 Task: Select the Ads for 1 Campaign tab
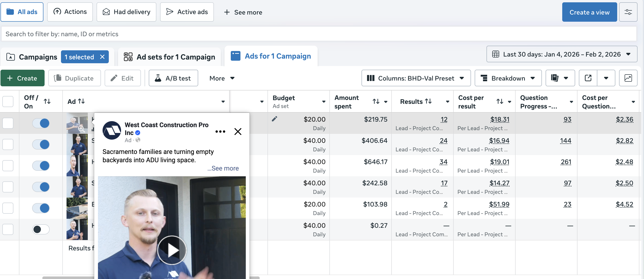(x=271, y=56)
